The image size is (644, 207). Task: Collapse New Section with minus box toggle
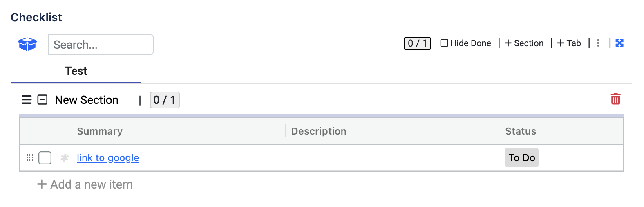coord(42,100)
